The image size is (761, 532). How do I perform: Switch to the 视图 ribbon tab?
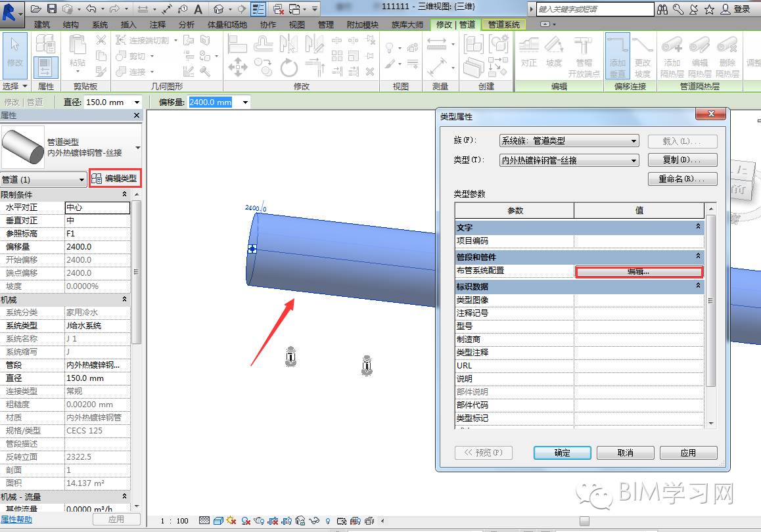pos(296,24)
